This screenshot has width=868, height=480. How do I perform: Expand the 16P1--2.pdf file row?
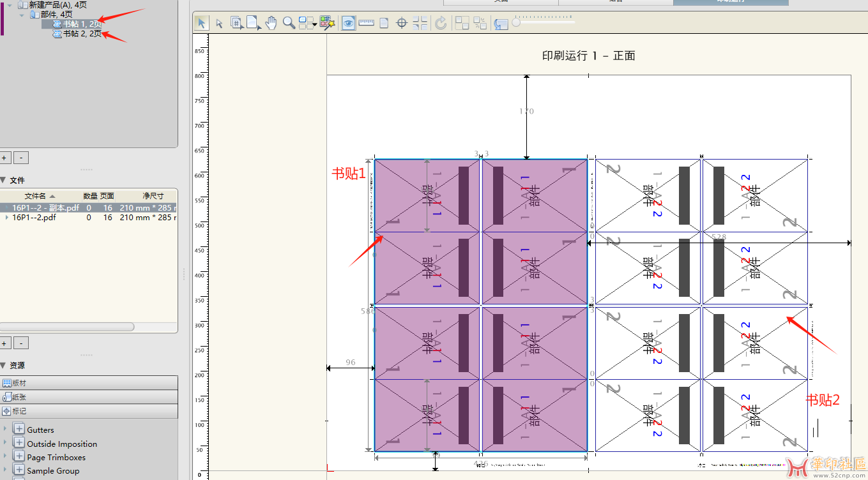tap(7, 217)
